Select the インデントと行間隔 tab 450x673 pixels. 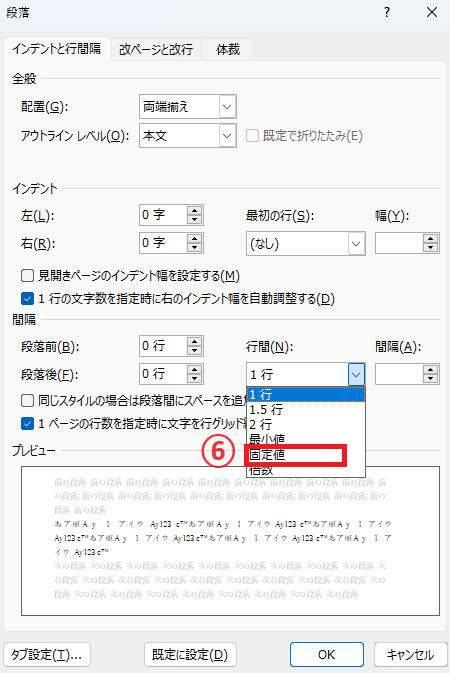(x=57, y=49)
